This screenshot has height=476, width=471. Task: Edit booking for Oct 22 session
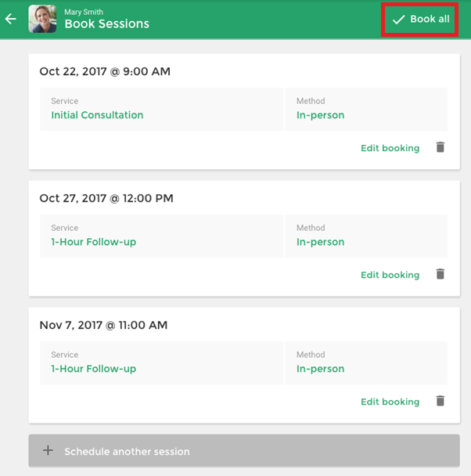point(390,148)
